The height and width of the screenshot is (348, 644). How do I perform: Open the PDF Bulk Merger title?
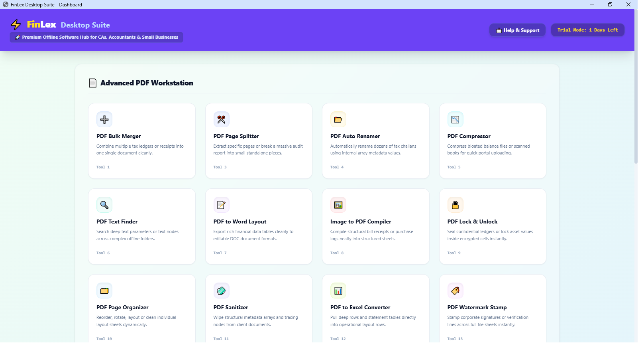click(x=119, y=136)
